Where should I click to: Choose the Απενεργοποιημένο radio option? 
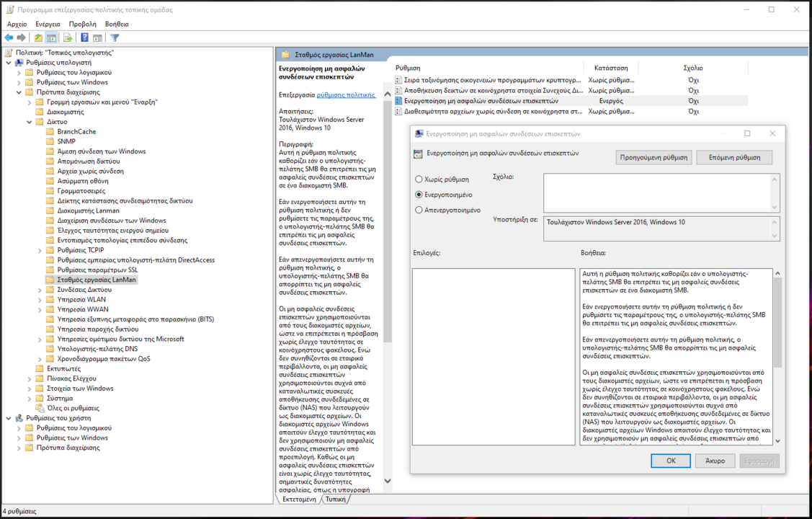tap(419, 210)
